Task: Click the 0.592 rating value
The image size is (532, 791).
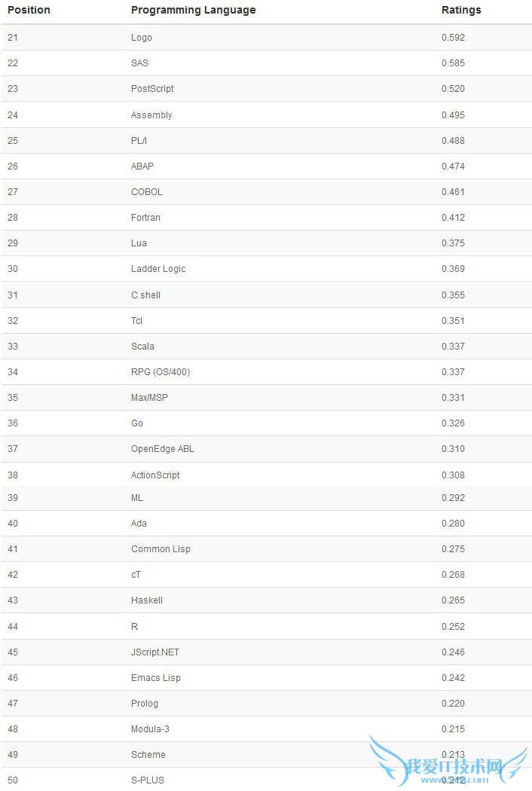Action: click(x=453, y=38)
